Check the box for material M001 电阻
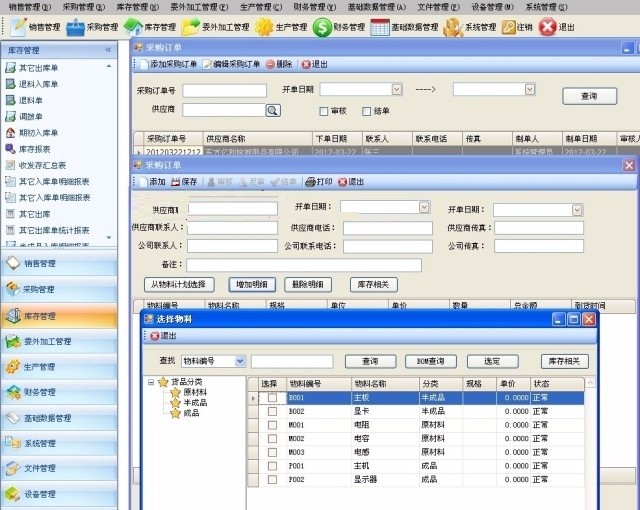 272,425
